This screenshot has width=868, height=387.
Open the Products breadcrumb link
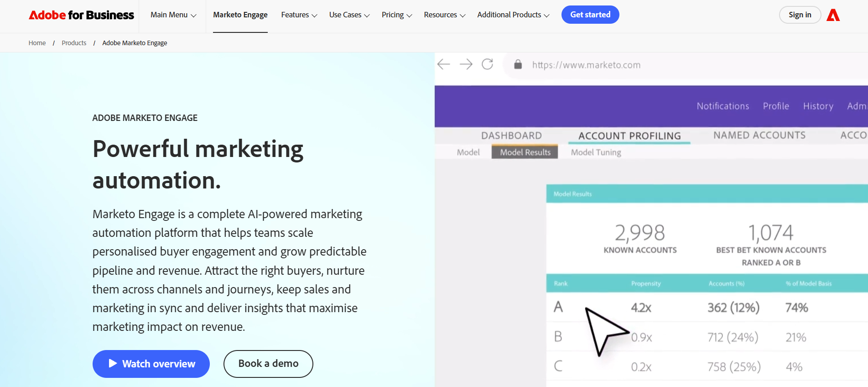[74, 42]
